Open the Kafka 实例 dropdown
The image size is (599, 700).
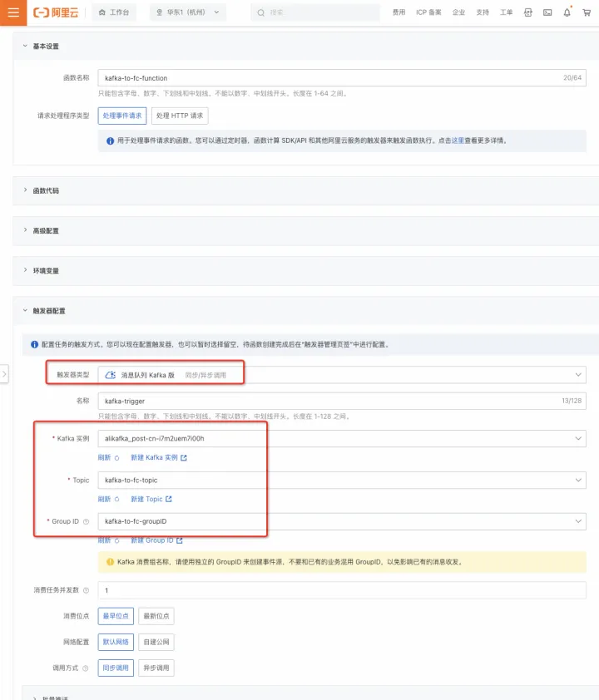(342, 438)
